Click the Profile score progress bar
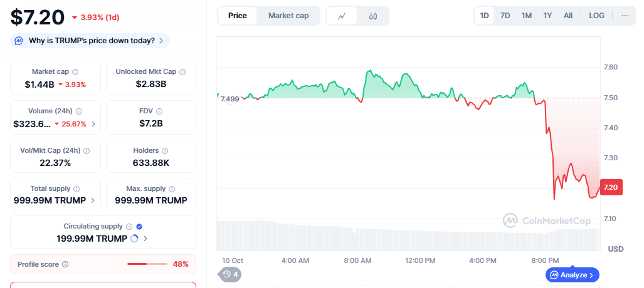 [x=147, y=264]
